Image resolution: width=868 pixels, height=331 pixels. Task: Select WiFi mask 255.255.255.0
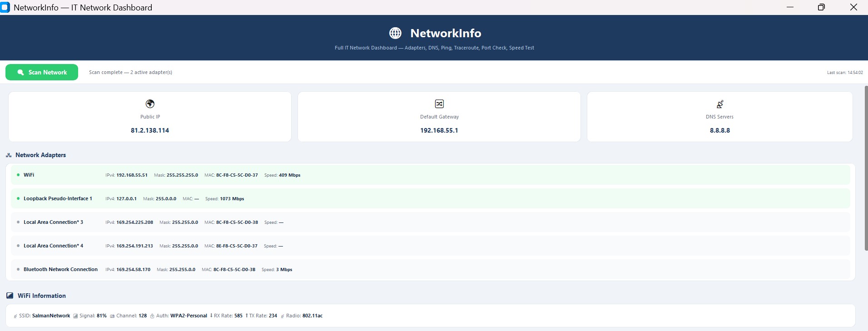(182, 175)
